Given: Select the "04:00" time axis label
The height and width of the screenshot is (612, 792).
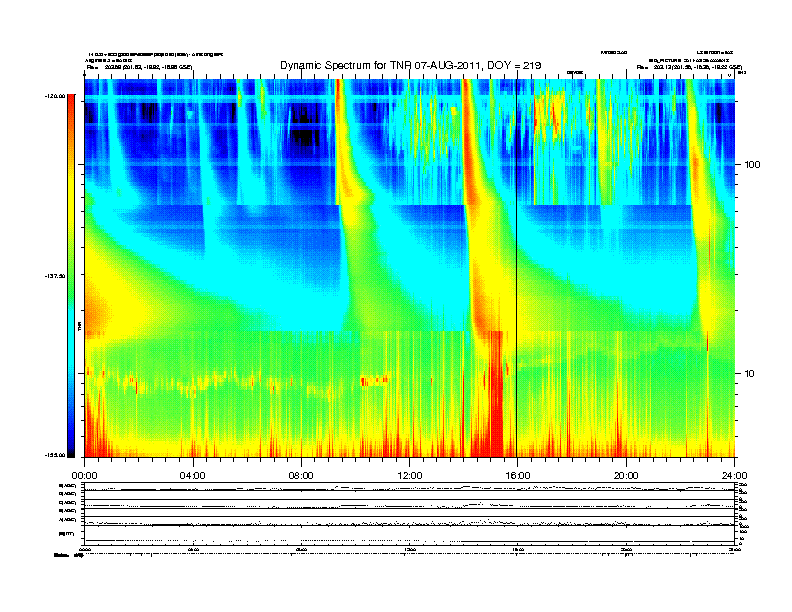Looking at the screenshot, I should click(x=193, y=476).
